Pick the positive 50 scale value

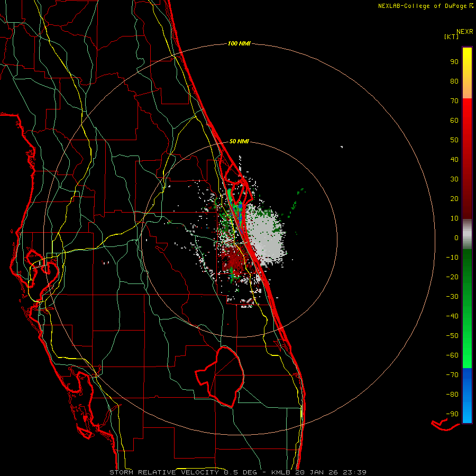click(x=454, y=140)
